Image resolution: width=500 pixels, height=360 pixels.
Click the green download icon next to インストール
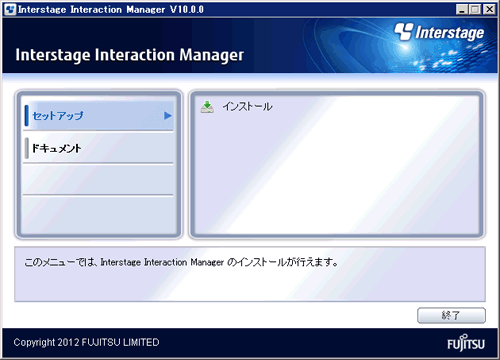click(x=207, y=107)
